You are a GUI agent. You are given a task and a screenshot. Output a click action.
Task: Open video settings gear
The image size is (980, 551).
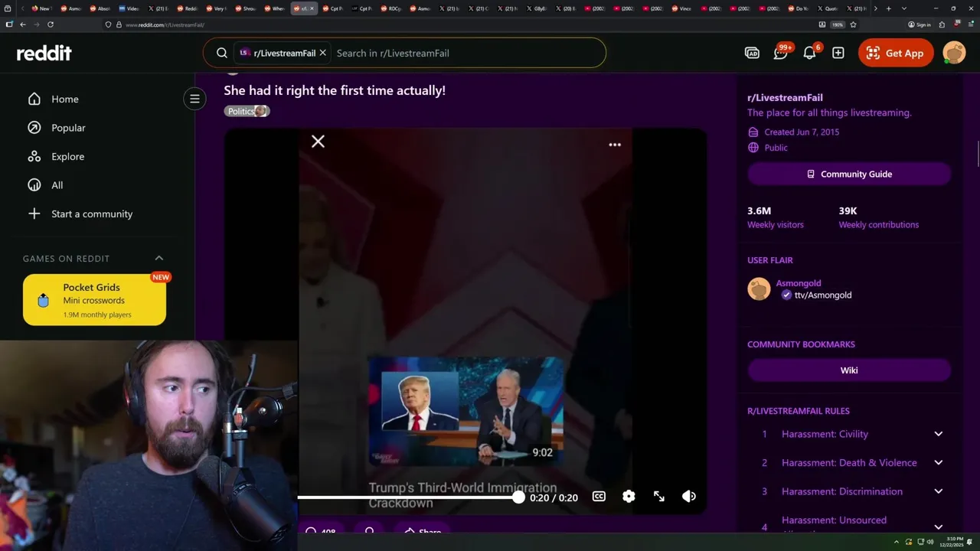[629, 497]
